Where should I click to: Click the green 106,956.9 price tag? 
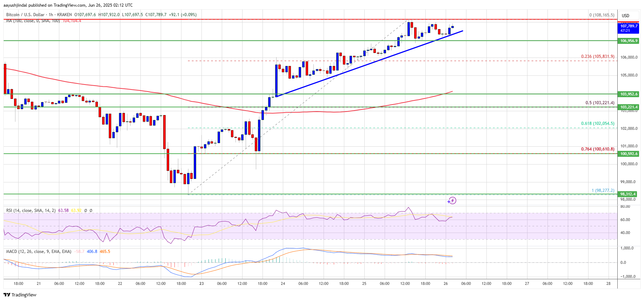pyautogui.click(x=629, y=41)
